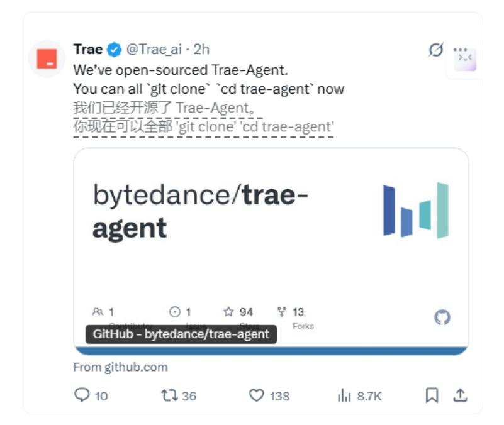Click the purple extension widget at corner

click(x=465, y=60)
